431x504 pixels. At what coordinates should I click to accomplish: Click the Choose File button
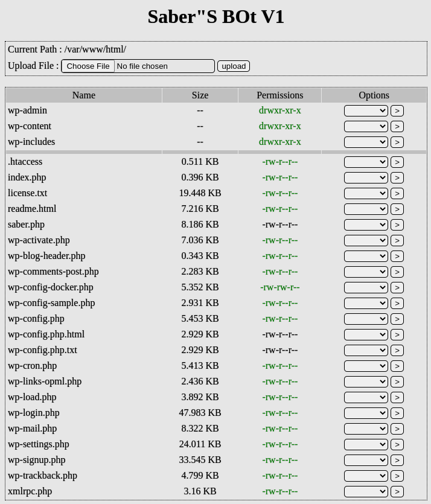click(88, 66)
